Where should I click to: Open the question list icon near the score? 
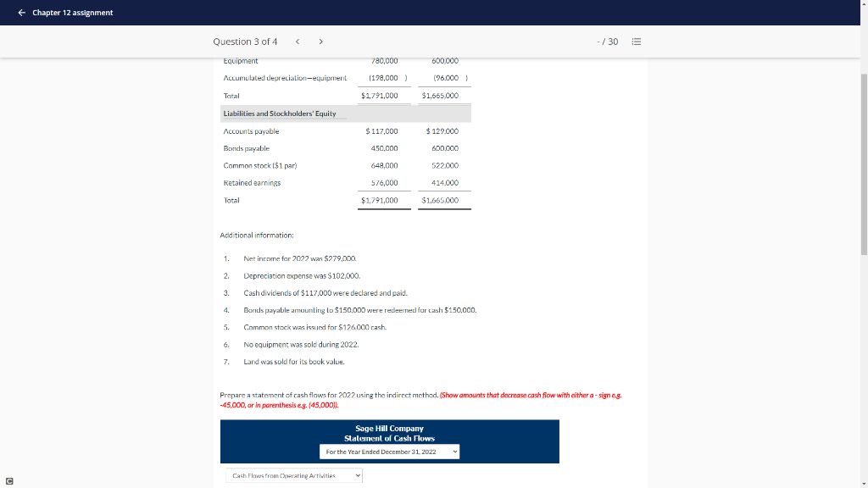click(x=637, y=42)
